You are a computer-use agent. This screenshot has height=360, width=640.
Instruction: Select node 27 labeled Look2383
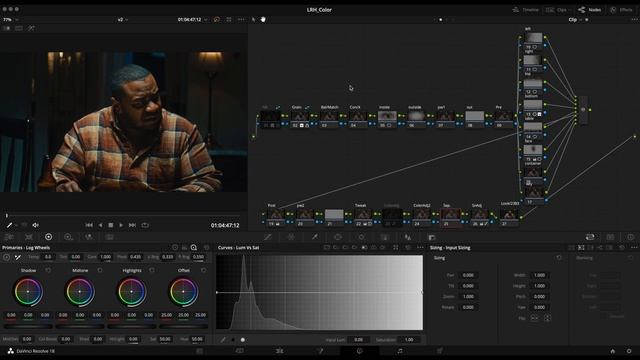point(509,216)
